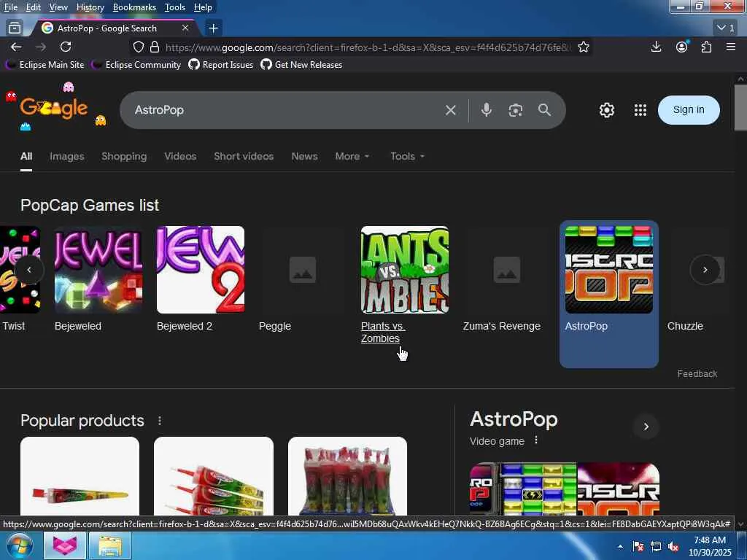The height and width of the screenshot is (560, 747).
Task: Open the Tools menu in the menu bar
Action: point(175,7)
